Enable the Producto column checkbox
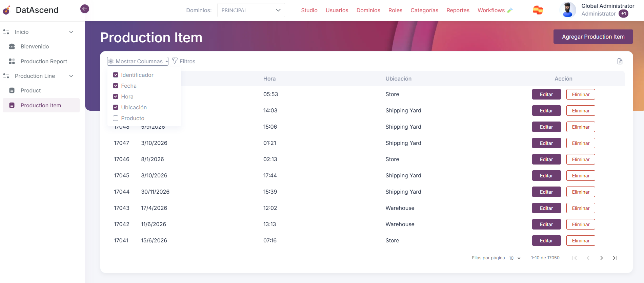The image size is (644, 283). [116, 118]
